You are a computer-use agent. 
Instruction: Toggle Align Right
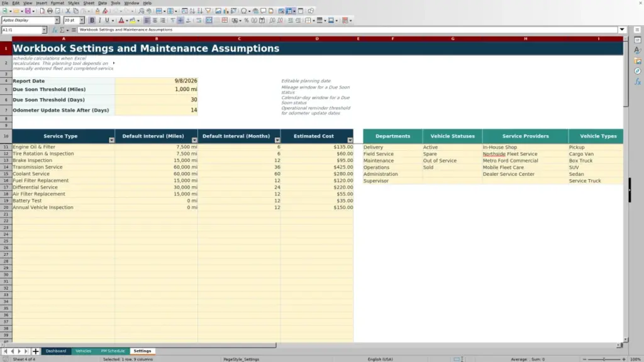pyautogui.click(x=163, y=21)
